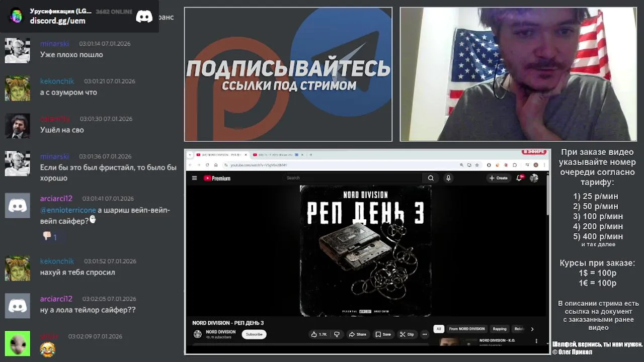The image size is (644, 362).
Task: Go back in browser
Action: click(191, 165)
